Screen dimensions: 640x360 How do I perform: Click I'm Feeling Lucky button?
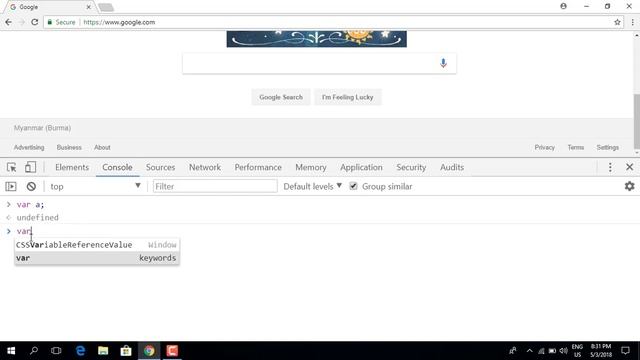click(x=347, y=97)
